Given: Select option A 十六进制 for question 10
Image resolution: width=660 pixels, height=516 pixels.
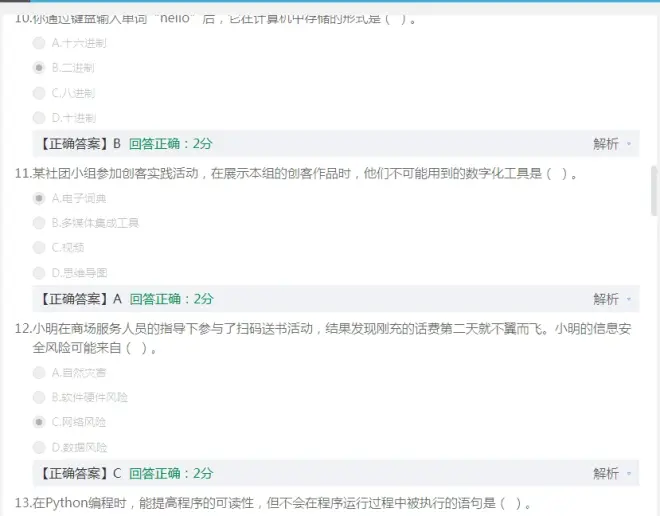Looking at the screenshot, I should point(39,43).
